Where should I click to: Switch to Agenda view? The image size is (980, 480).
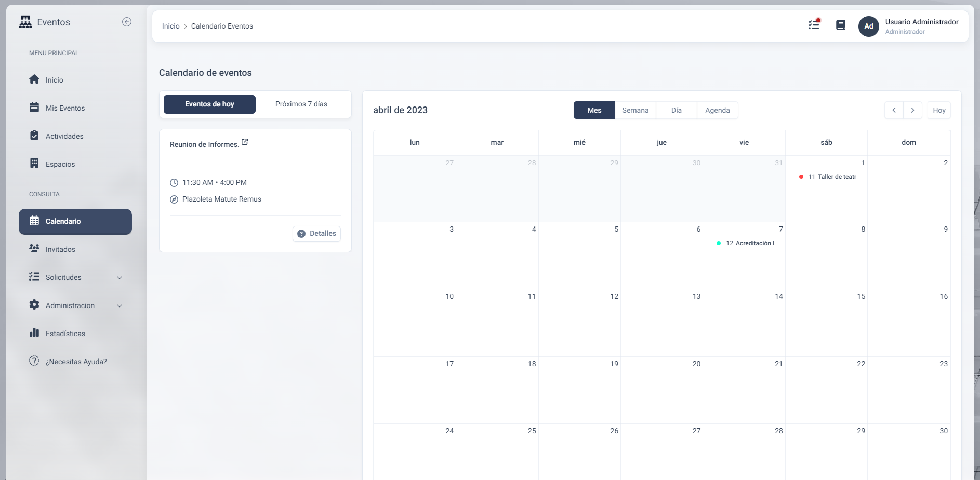pos(717,110)
